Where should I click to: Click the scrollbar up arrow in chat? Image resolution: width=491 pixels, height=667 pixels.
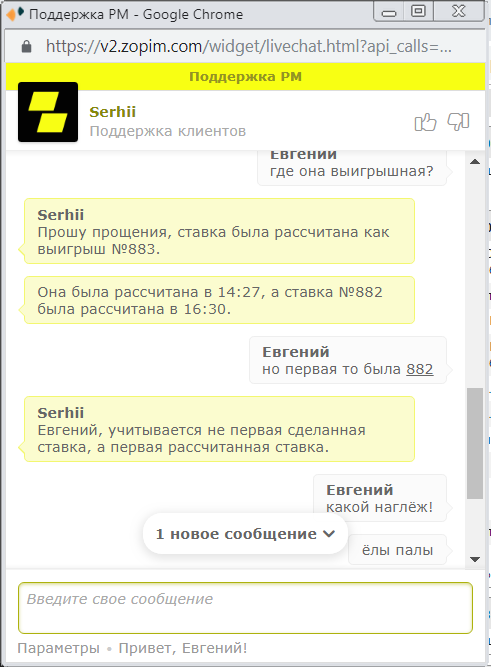[x=475, y=162]
